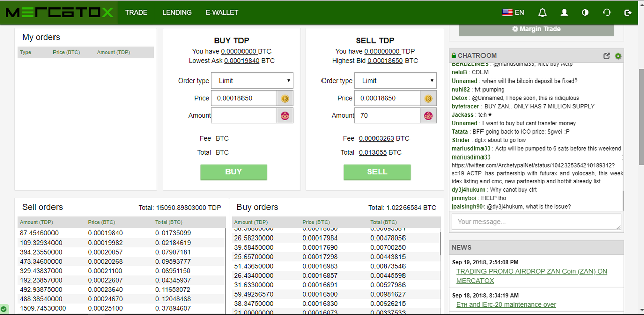
Task: Pop out the chatroom window
Action: (607, 56)
